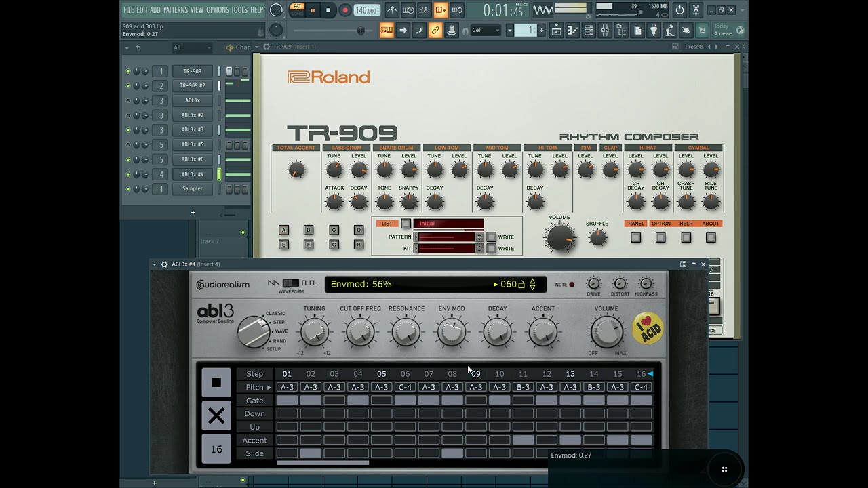Toggle the Sampler channel mute light
Image resolution: width=868 pixels, height=488 pixels.
click(x=127, y=189)
